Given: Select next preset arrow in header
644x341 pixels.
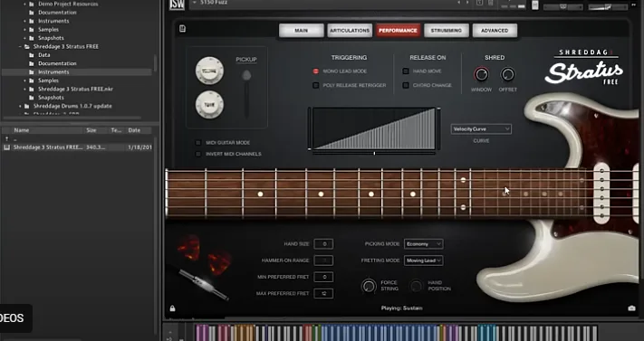Looking at the screenshot, I should coord(467,3).
